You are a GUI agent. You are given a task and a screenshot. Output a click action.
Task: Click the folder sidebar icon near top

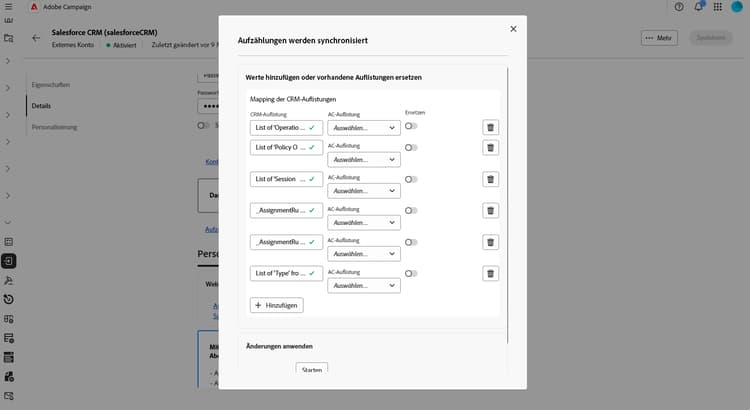point(9,38)
